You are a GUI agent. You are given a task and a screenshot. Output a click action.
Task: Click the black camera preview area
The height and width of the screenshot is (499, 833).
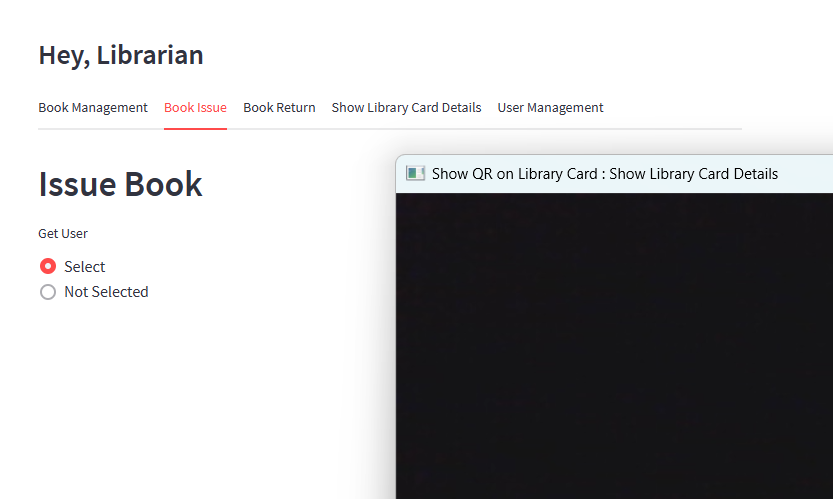click(614, 346)
